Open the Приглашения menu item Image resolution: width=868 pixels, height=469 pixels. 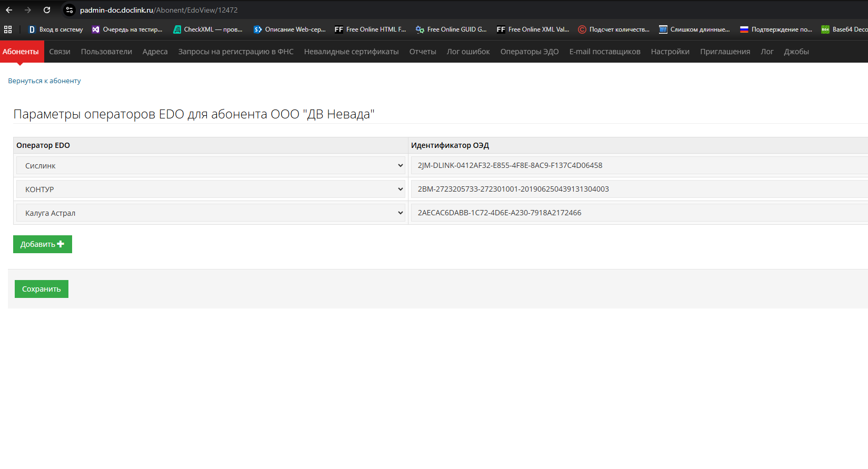(x=725, y=52)
